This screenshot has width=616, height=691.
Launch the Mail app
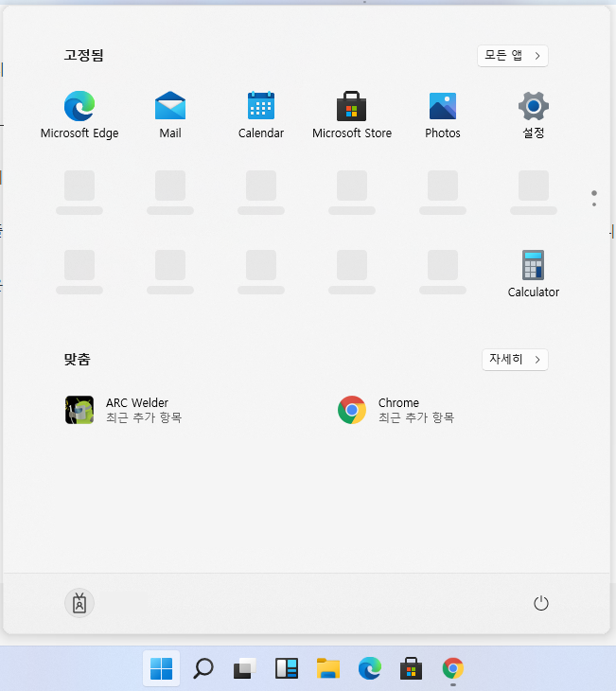(170, 115)
